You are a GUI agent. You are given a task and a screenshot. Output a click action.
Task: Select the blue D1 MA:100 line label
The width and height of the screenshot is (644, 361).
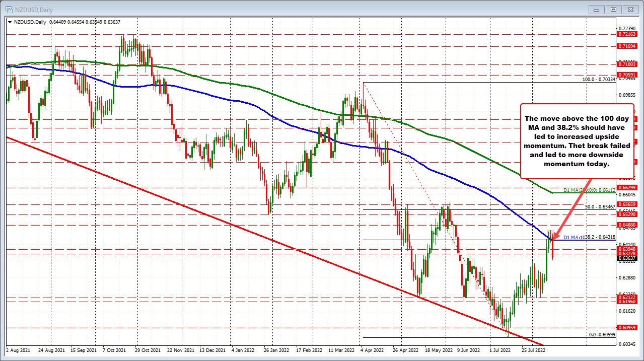574,237
